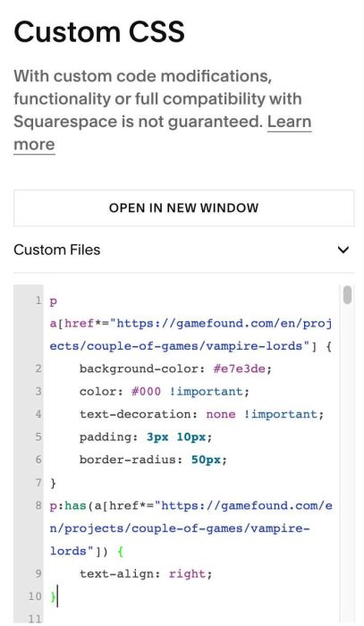Click the closing brace on line 7
The width and height of the screenshot is (364, 626).
tap(53, 483)
